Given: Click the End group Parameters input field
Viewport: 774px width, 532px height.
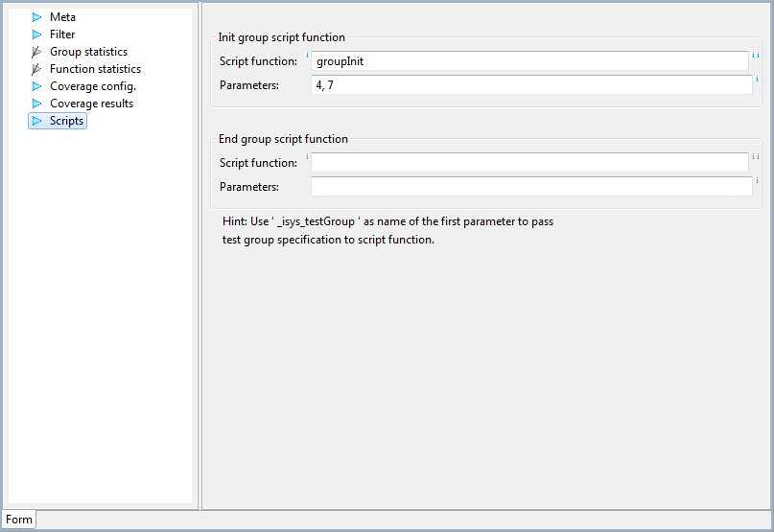Looking at the screenshot, I should pos(531,187).
